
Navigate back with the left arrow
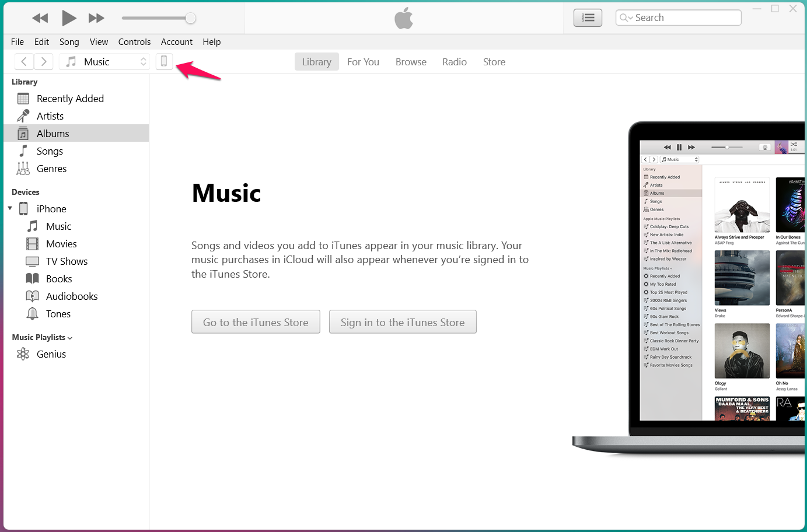[24, 61]
